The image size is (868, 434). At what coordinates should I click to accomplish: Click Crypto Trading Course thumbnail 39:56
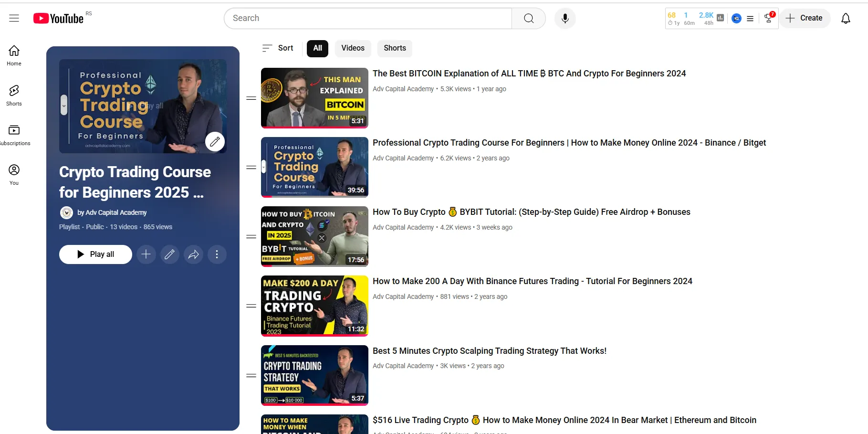coord(314,167)
